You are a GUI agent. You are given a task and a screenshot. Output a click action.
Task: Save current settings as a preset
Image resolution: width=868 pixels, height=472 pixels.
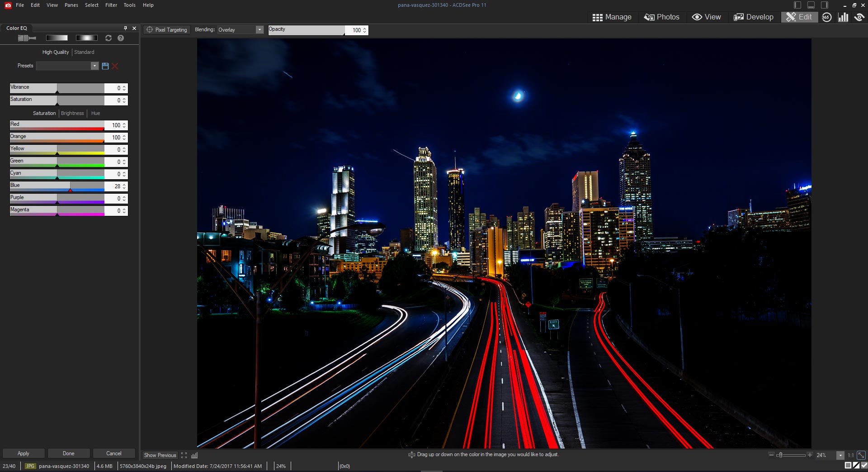pyautogui.click(x=105, y=66)
